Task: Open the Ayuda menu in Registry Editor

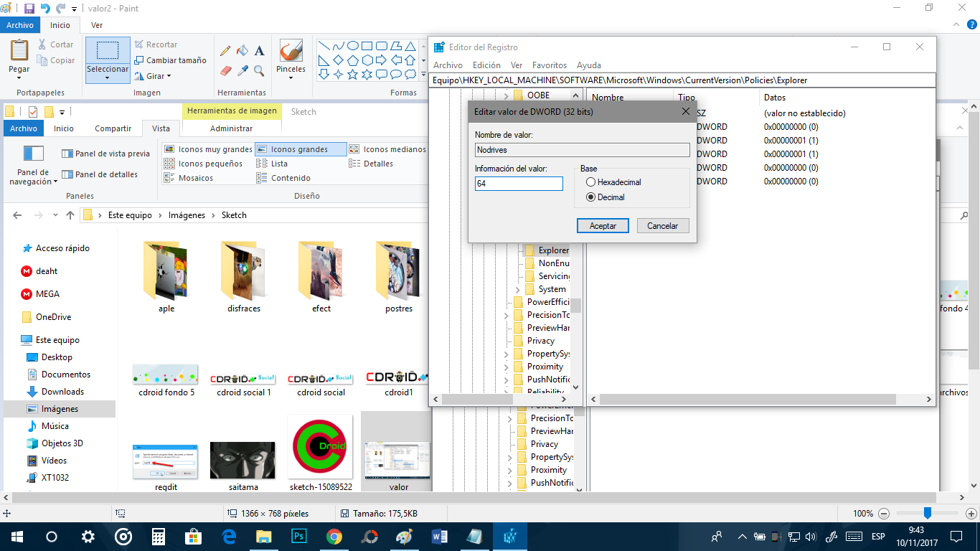Action: coord(589,65)
